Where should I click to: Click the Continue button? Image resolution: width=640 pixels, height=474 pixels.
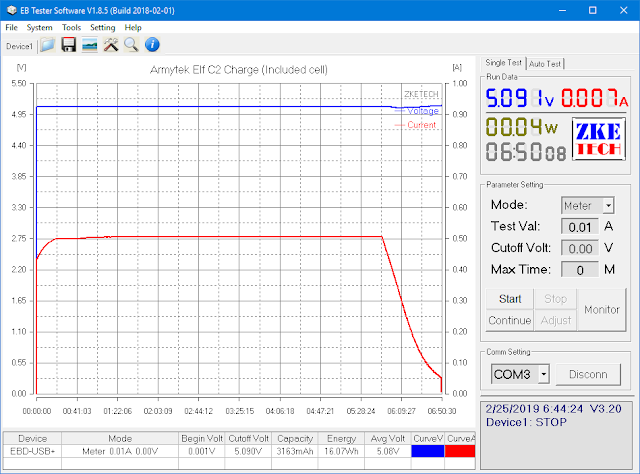click(510, 320)
